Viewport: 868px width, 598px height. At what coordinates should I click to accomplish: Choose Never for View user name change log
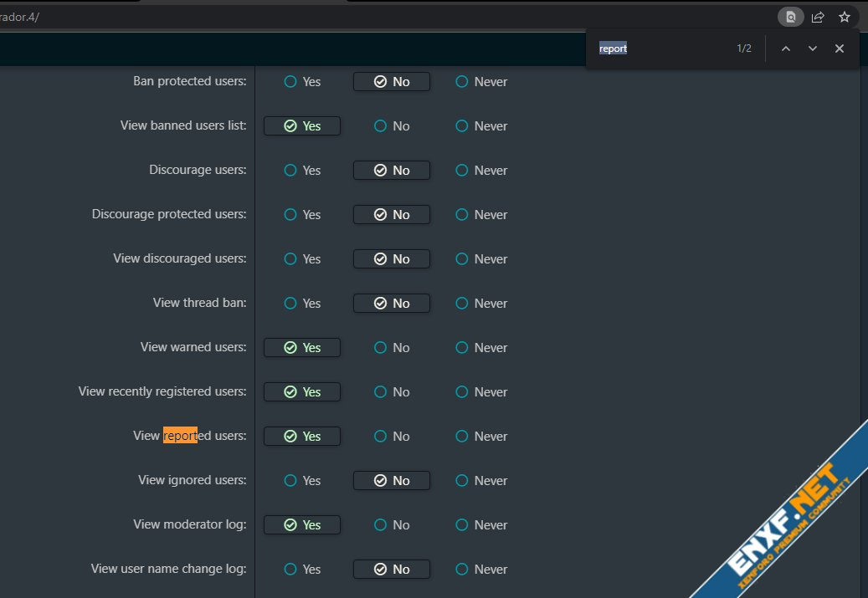click(x=481, y=570)
